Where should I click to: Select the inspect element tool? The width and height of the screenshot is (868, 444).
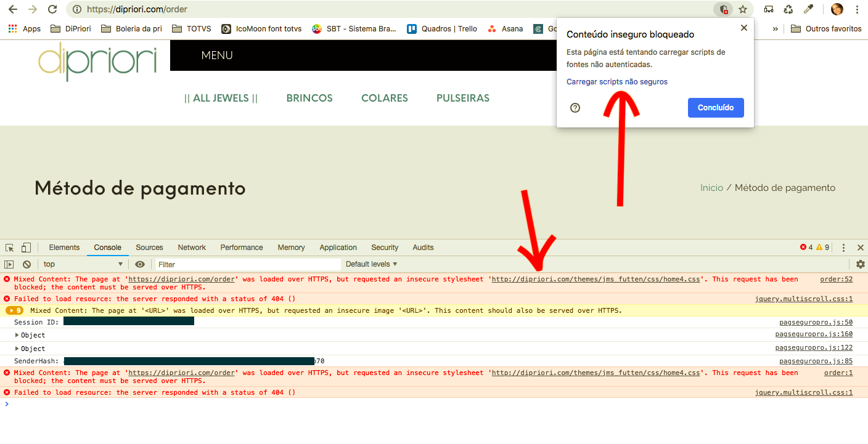click(x=10, y=248)
